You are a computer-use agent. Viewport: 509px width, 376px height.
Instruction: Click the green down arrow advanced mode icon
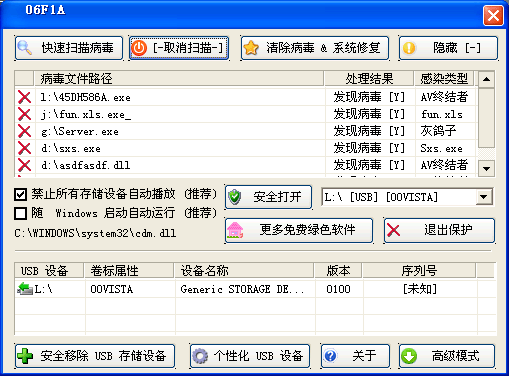click(x=409, y=356)
